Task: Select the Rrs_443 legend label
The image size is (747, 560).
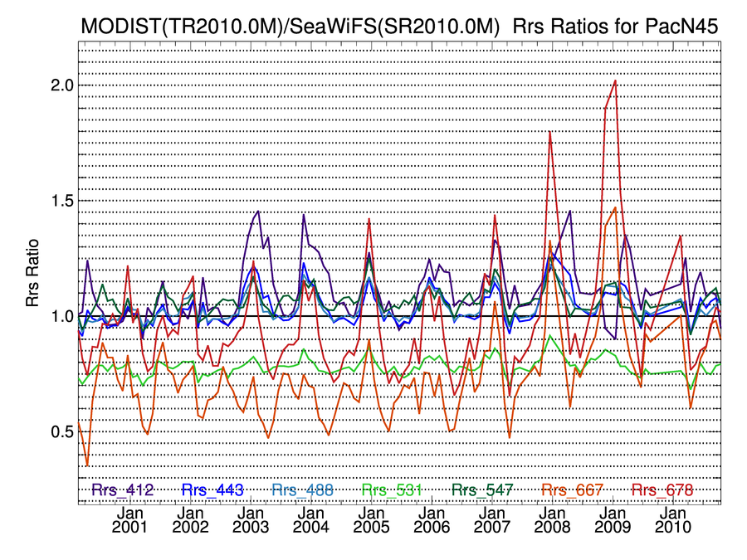Action: 212,489
